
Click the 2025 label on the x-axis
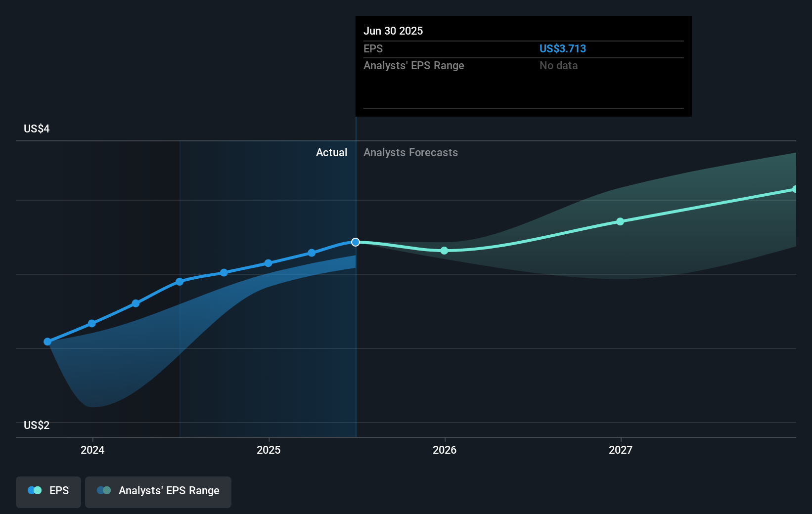point(269,450)
